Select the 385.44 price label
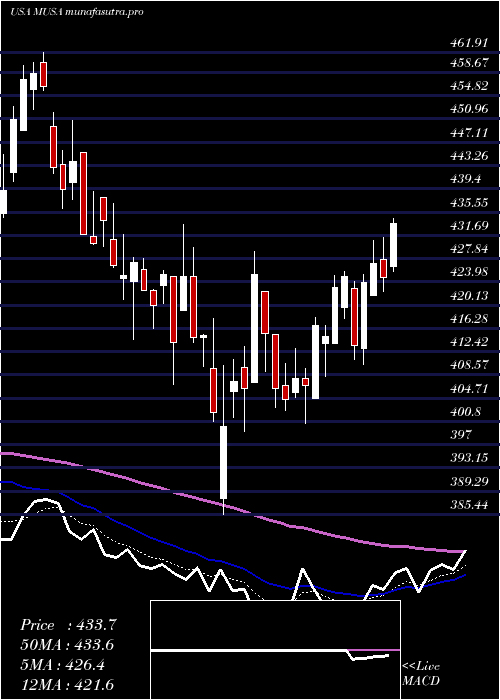The height and width of the screenshot is (700, 500). (x=469, y=504)
